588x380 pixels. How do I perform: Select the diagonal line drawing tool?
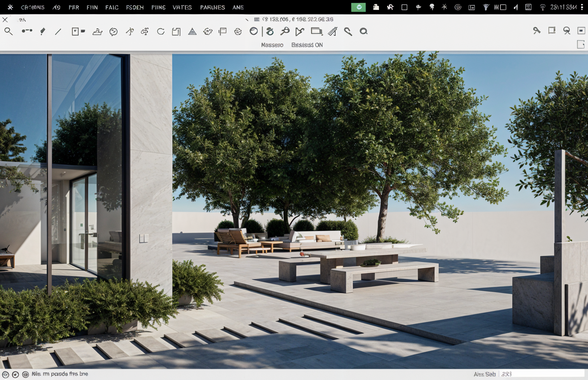pyautogui.click(x=58, y=32)
